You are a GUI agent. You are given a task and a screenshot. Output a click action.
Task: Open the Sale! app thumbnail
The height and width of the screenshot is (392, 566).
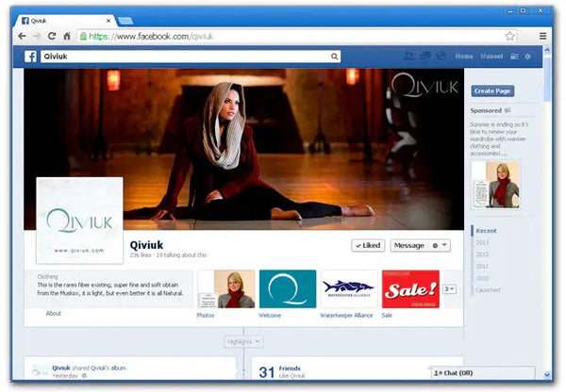[x=410, y=289]
